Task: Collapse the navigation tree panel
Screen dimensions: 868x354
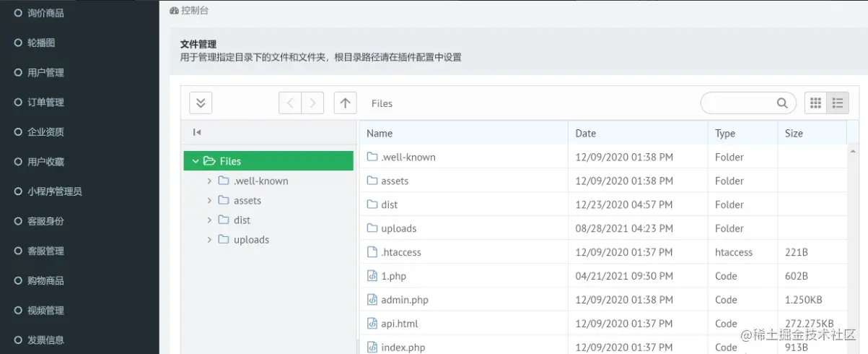Action: (x=197, y=132)
